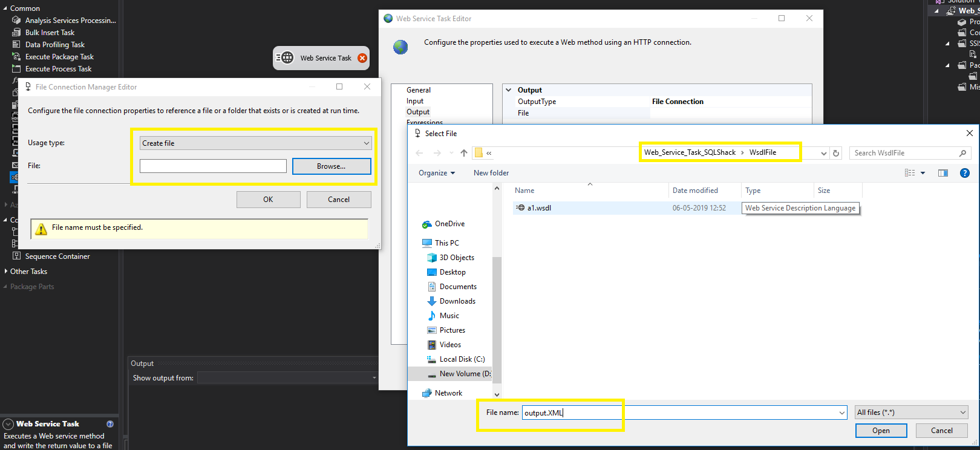Click the Refresh button beside the address bar
980x450 pixels.
tap(836, 153)
